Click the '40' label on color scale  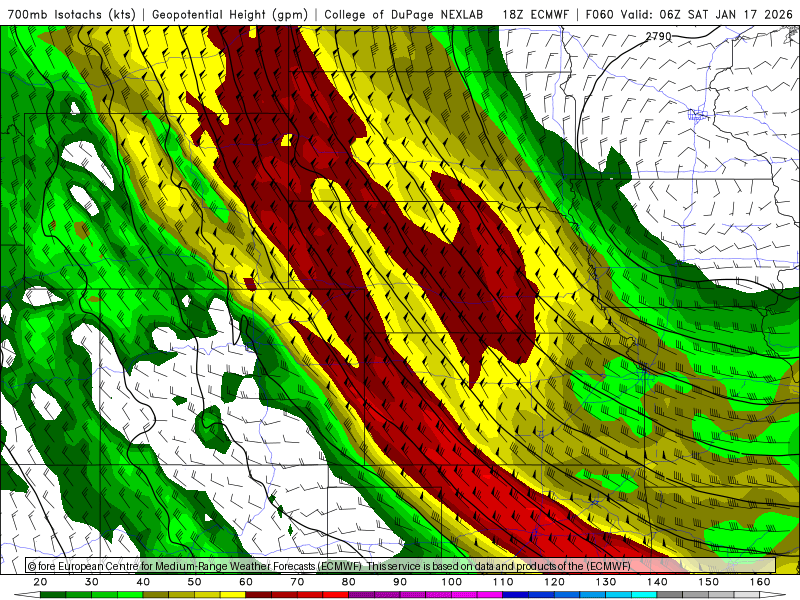[x=143, y=582]
